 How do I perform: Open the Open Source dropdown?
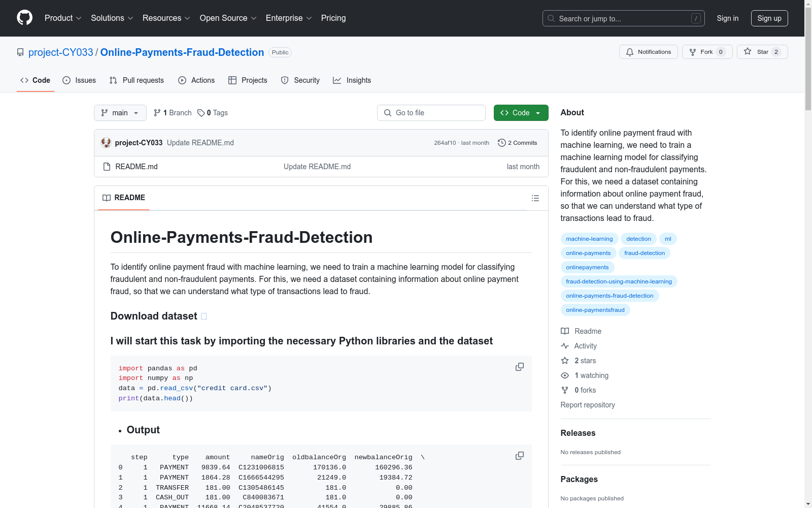click(x=228, y=18)
